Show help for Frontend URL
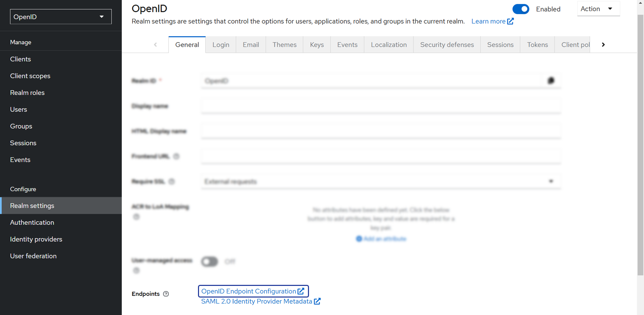The width and height of the screenshot is (644, 315). pyautogui.click(x=176, y=156)
